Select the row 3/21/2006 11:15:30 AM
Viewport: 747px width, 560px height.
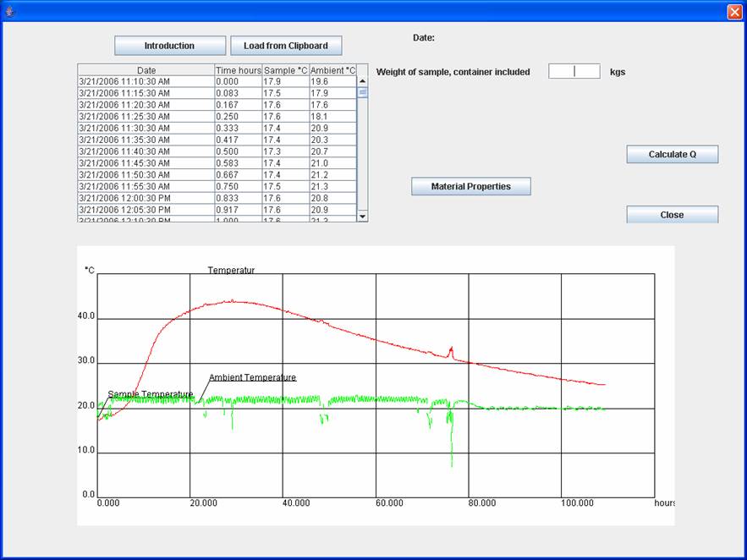pos(217,93)
